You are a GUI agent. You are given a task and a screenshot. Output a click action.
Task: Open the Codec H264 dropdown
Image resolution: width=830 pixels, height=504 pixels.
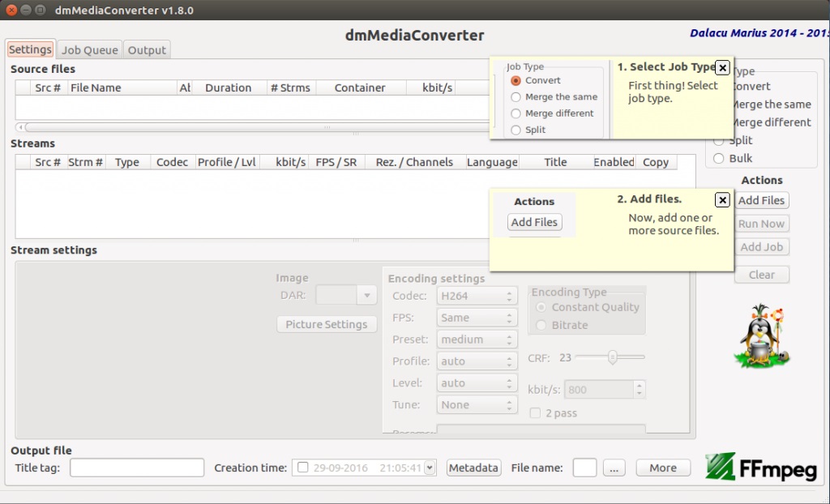(477, 296)
